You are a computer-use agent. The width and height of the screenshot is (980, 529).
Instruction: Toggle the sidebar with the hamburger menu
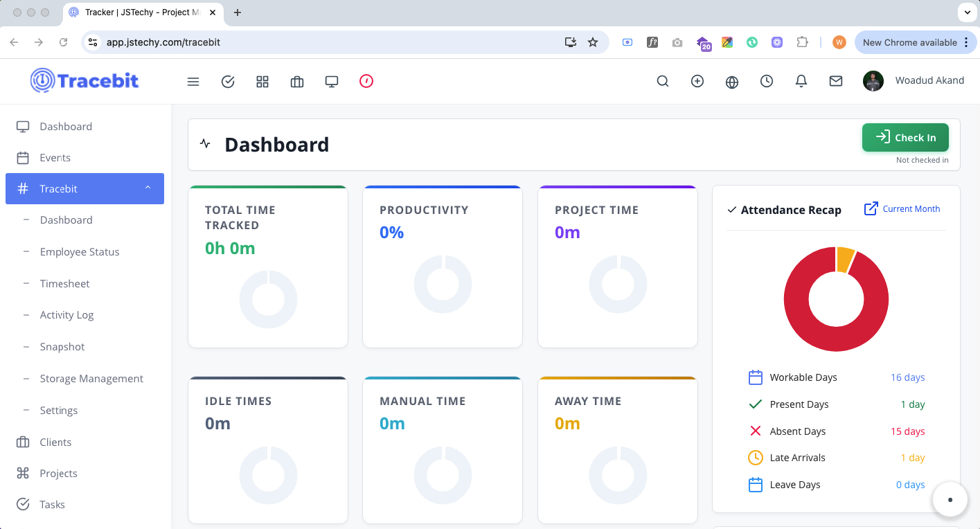193,81
